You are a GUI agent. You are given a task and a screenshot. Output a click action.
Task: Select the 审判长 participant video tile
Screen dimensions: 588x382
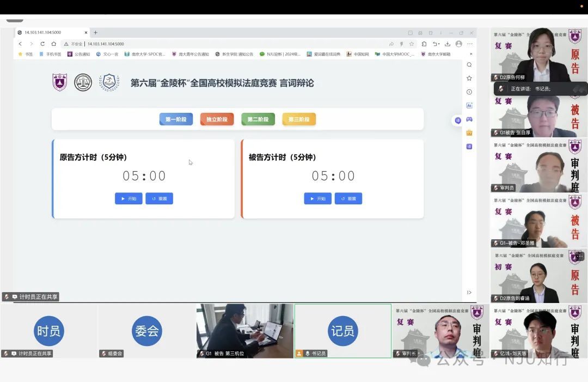(x=440, y=330)
